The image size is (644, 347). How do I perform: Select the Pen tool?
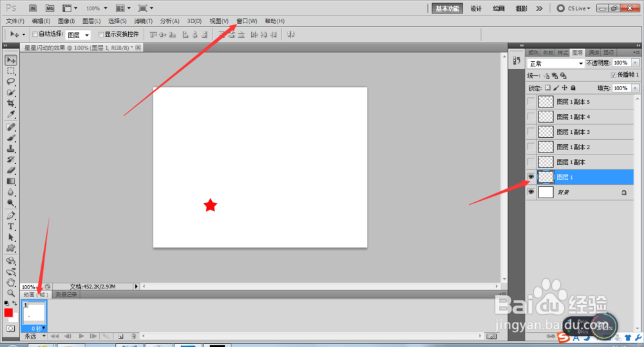coord(11,216)
